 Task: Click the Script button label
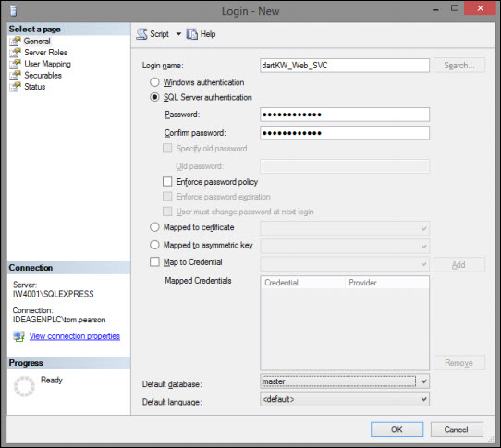tap(159, 34)
